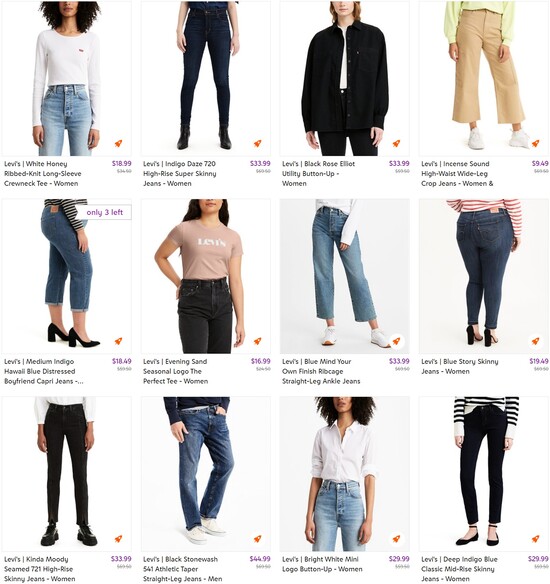
Task: Open Black Stonewash 541 Athletic Taper Jeans link
Action: click(182, 569)
